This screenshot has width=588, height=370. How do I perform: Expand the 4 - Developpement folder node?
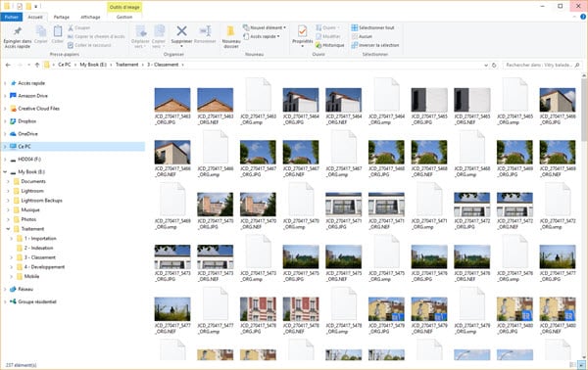tap(11, 267)
